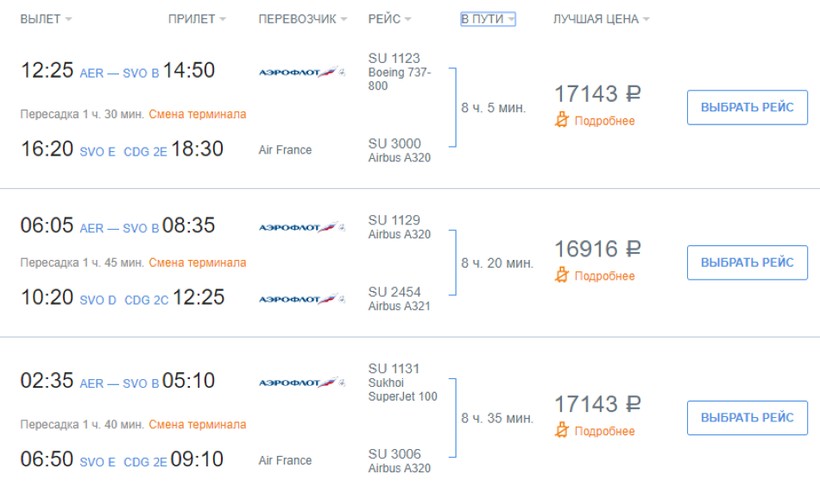Click Air France carrier on SU 3000 segment

(x=285, y=150)
